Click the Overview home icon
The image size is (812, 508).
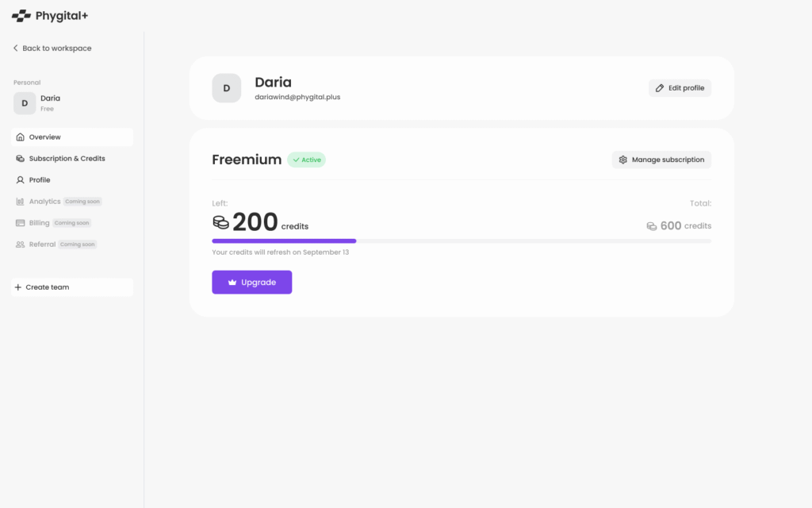[x=21, y=137]
